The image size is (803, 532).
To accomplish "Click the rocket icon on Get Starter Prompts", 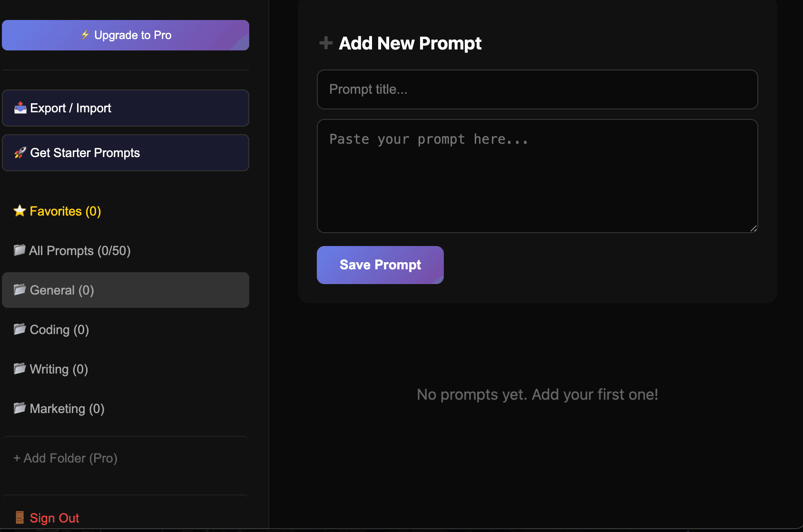I will pyautogui.click(x=20, y=152).
